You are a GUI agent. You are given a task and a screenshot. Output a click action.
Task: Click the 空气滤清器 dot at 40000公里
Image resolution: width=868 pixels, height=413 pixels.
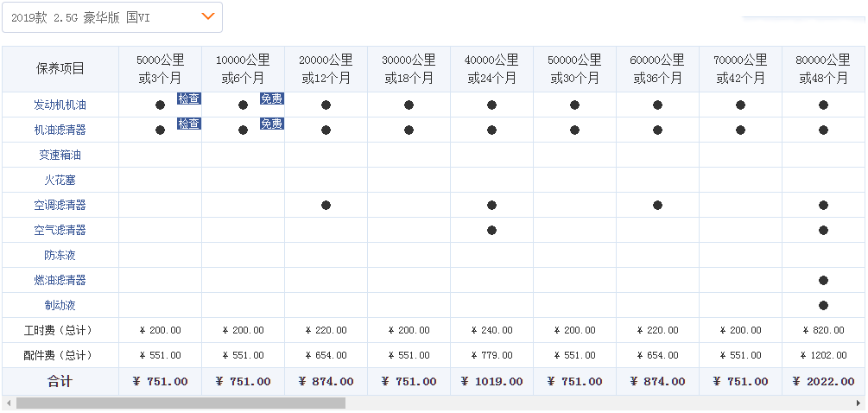pyautogui.click(x=491, y=230)
